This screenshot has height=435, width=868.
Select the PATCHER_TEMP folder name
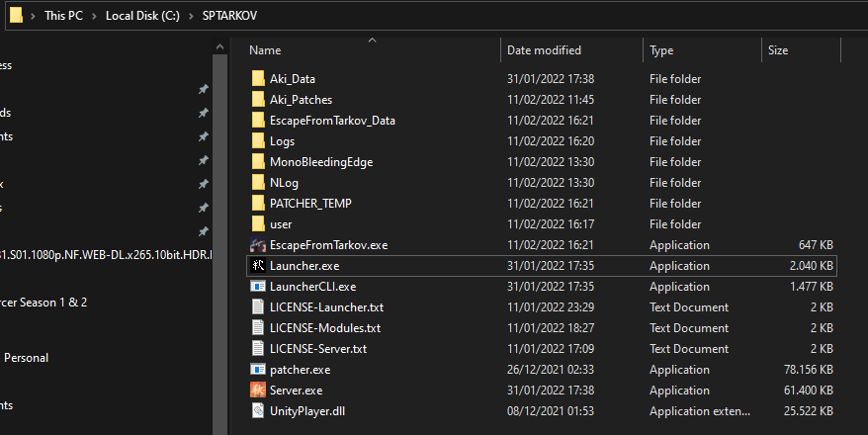pyautogui.click(x=310, y=203)
